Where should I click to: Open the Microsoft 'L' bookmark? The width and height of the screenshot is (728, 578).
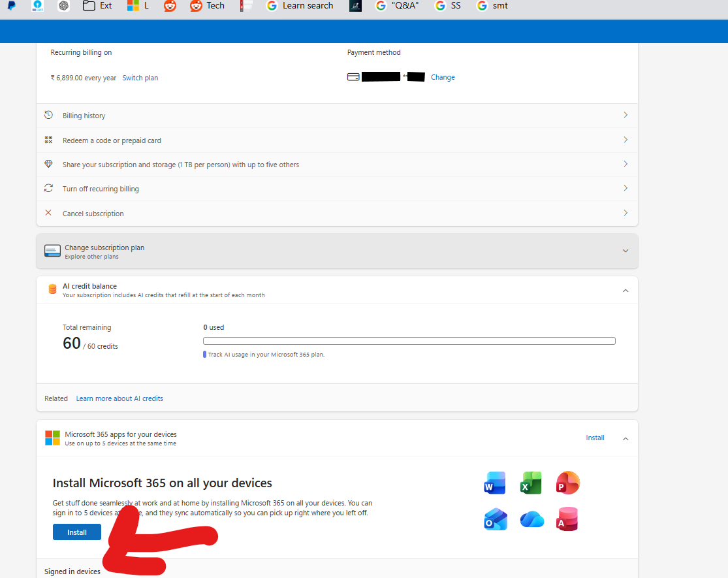coord(138,6)
